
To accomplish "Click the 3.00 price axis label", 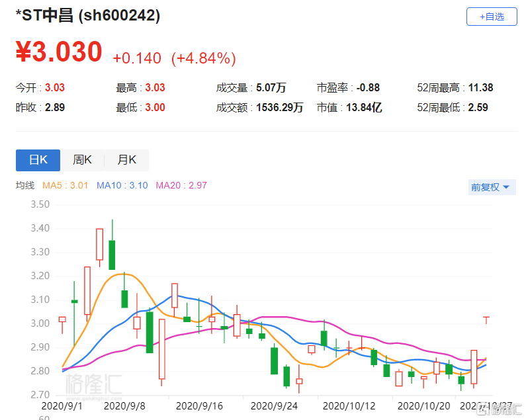I will [40, 323].
